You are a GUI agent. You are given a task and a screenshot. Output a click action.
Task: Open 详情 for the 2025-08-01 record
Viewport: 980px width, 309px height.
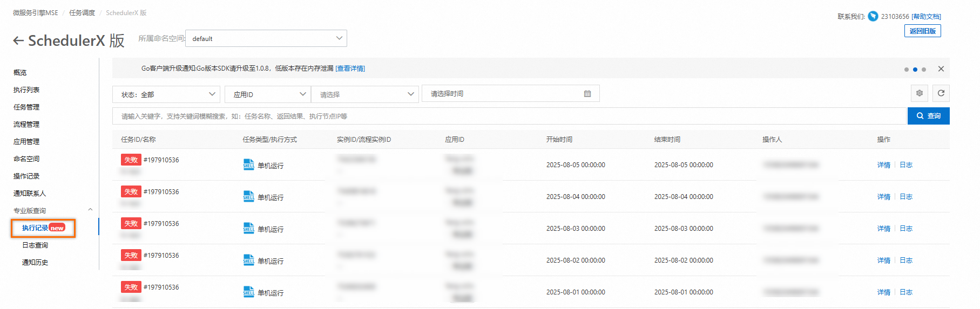click(884, 292)
